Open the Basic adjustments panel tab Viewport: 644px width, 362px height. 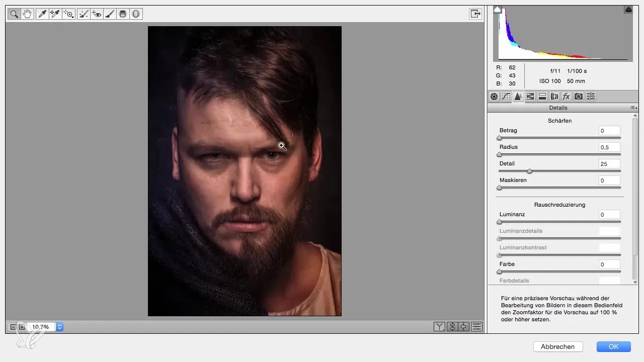494,97
